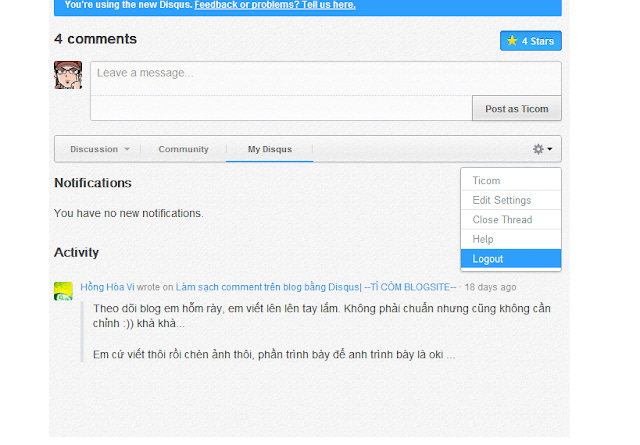This screenshot has height=445, width=640.
Task: Click in the Leave a message field
Action: (326, 78)
